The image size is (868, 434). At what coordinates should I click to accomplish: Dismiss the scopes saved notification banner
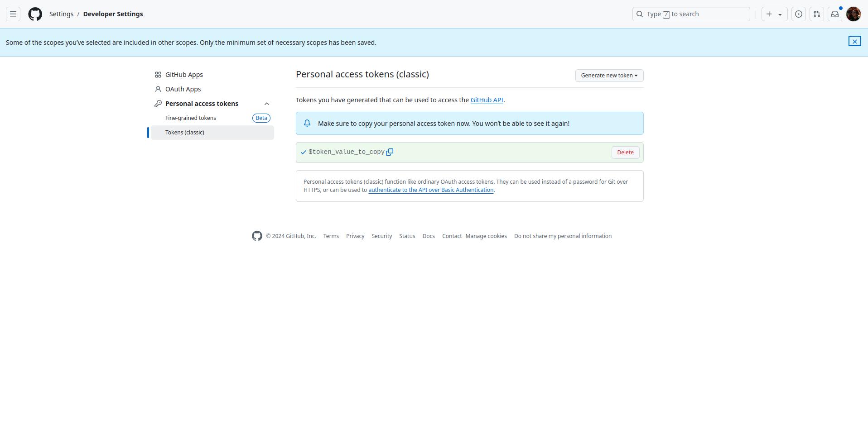[855, 41]
